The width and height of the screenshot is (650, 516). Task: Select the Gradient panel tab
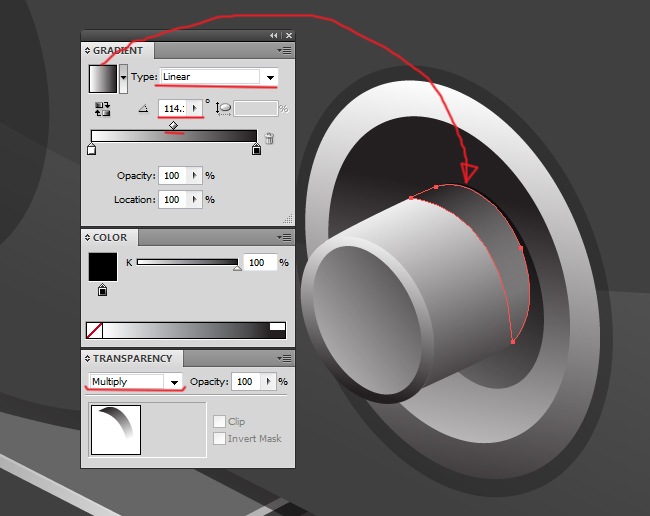click(118, 51)
